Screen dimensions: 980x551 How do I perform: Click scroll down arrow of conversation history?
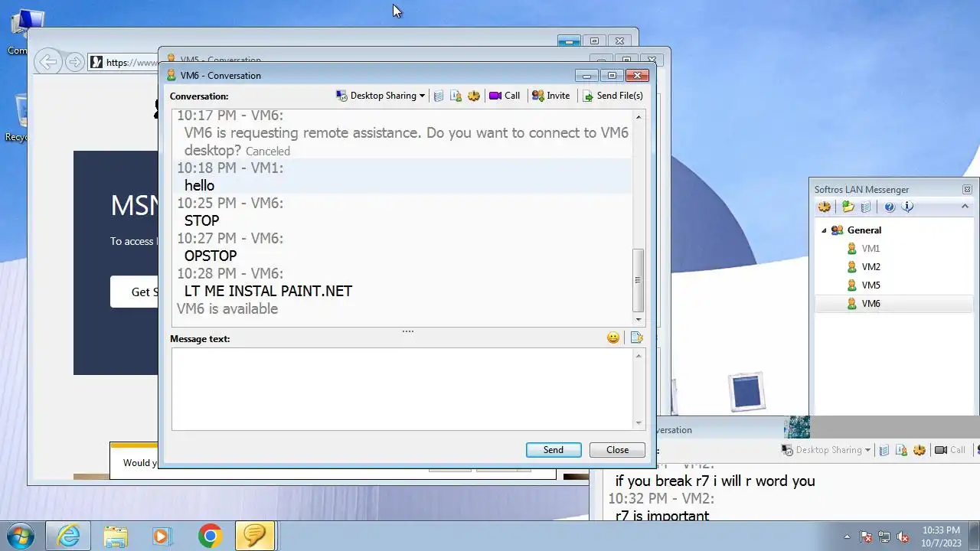(639, 319)
